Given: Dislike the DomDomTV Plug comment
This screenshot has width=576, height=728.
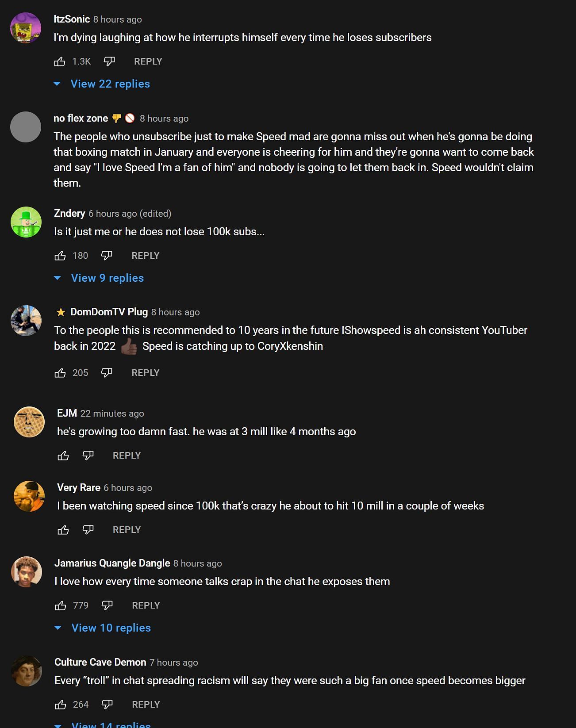Looking at the screenshot, I should [107, 373].
